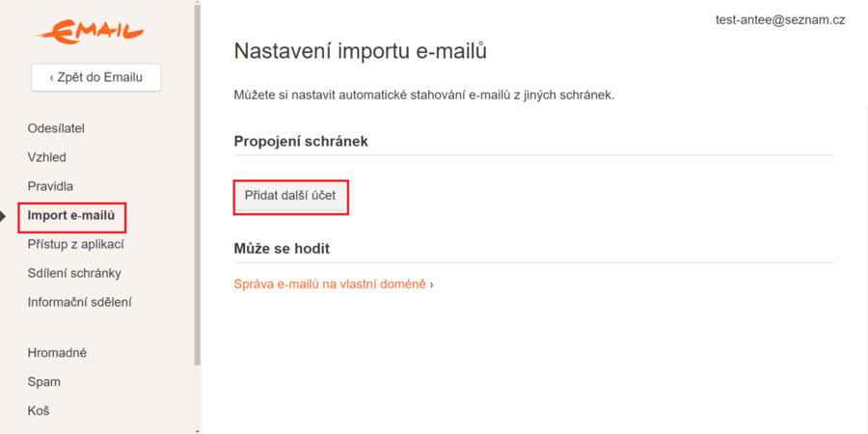Viewport: 868px width, 434px height.
Task: Open Koš in the sidebar
Action: 39,411
